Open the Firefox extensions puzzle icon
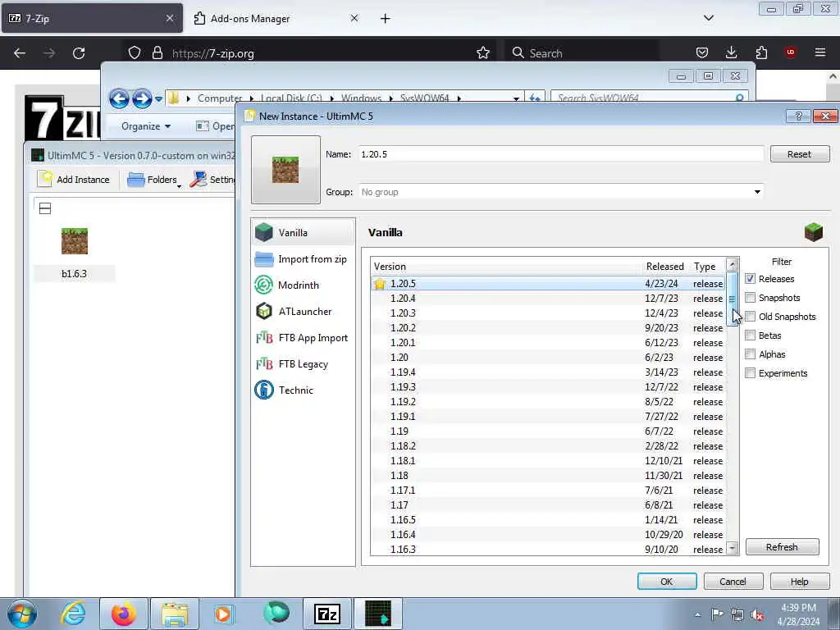The image size is (840, 630). click(x=761, y=52)
